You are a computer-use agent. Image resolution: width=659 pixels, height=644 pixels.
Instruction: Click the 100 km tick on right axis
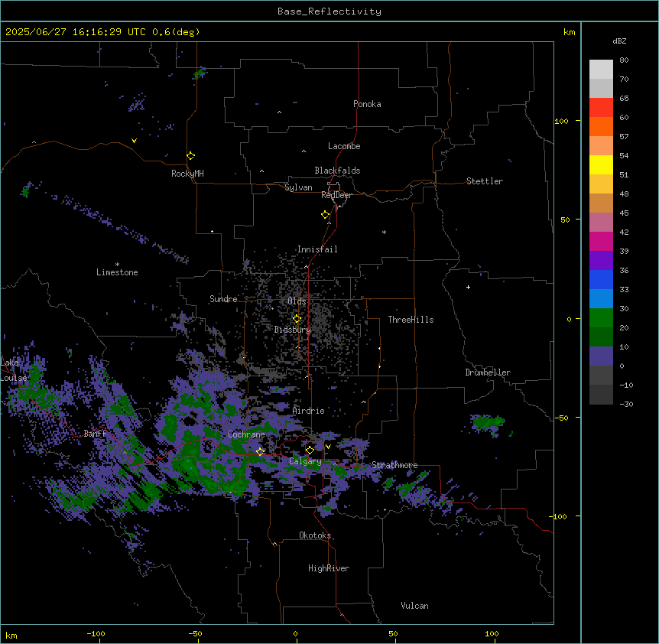[561, 121]
